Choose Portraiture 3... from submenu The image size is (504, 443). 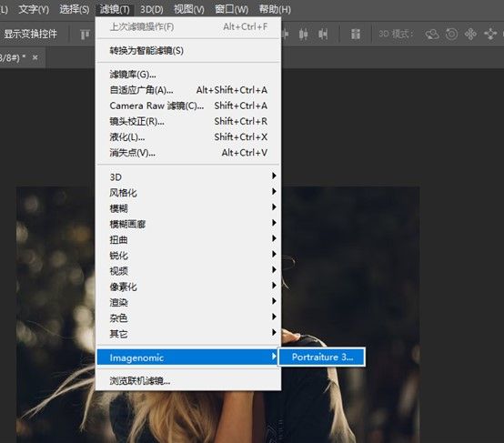322,357
